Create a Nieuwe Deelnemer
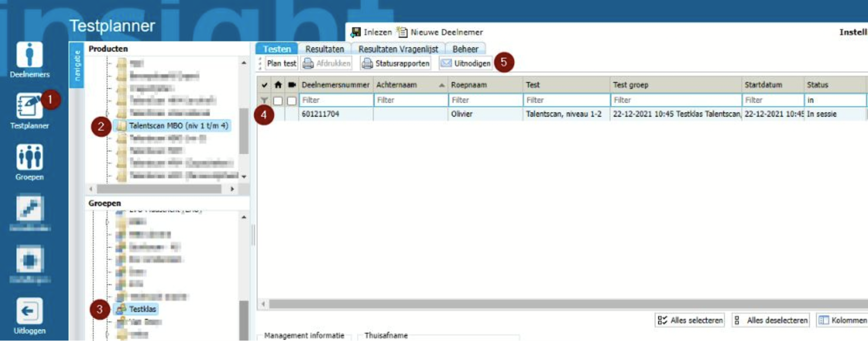868x341 pixels. (x=441, y=32)
